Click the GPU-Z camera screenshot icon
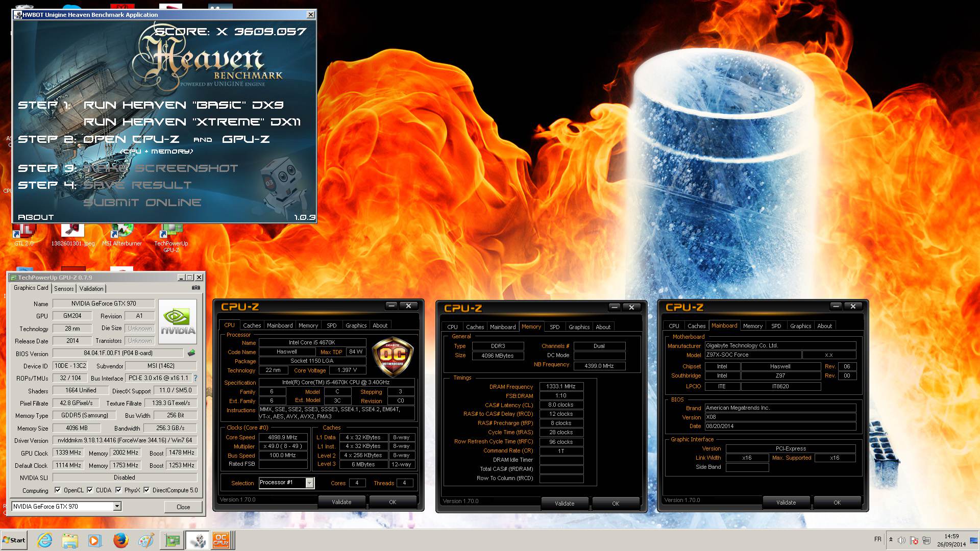 click(195, 288)
